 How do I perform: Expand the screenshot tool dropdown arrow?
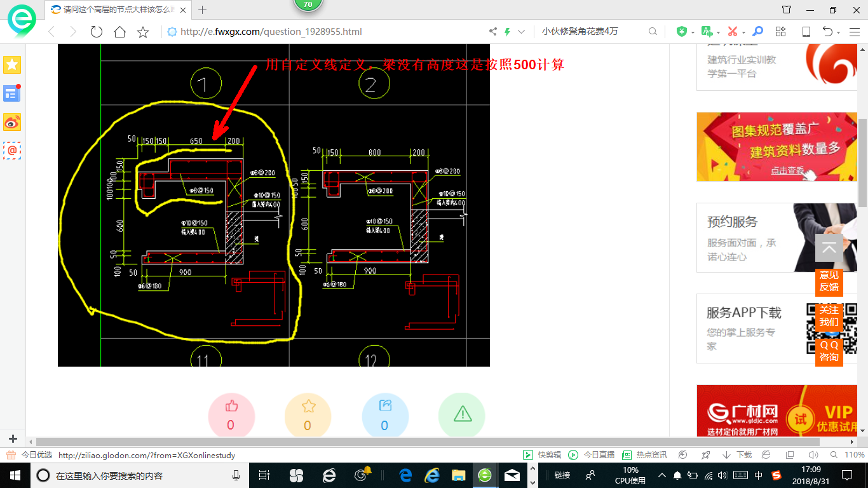tap(743, 32)
